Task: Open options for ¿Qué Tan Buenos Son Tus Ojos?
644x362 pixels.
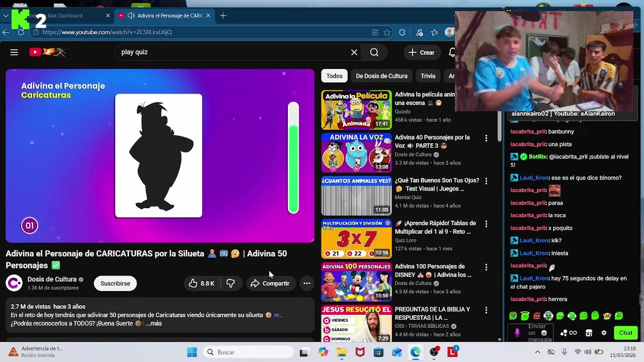Action: point(486,181)
